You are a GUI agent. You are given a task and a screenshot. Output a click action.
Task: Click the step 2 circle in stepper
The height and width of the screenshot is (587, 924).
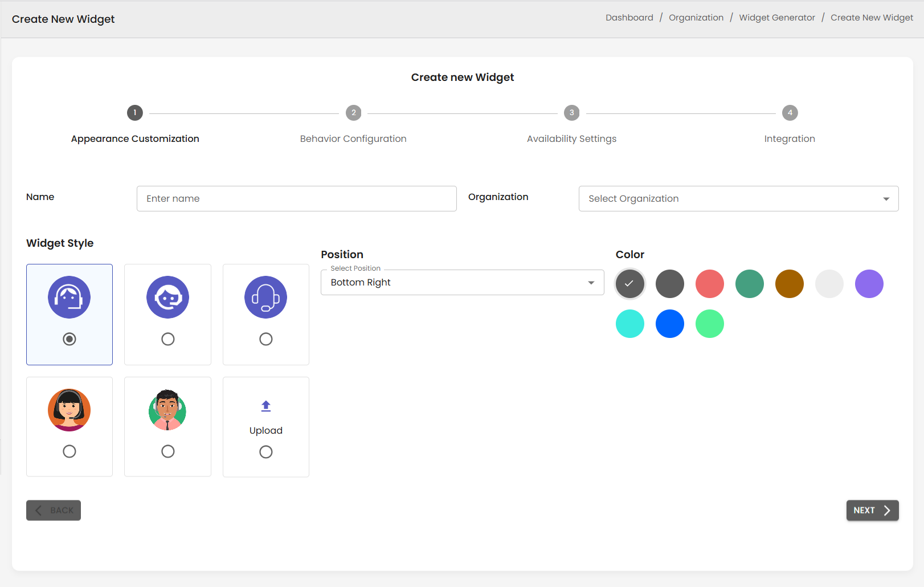(x=353, y=113)
